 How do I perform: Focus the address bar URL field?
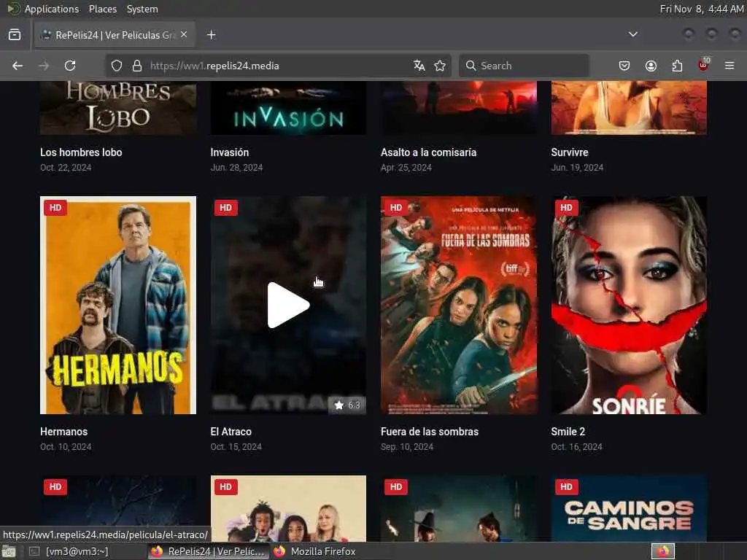point(276,66)
